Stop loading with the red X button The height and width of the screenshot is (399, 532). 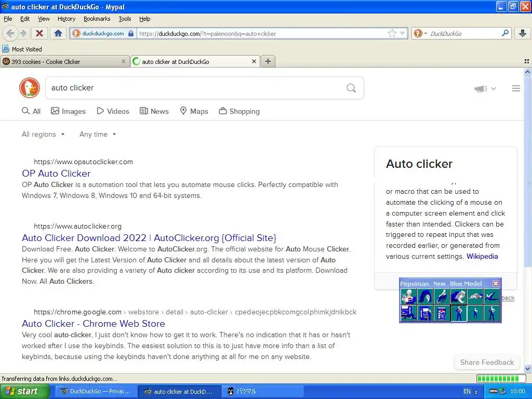39,33
